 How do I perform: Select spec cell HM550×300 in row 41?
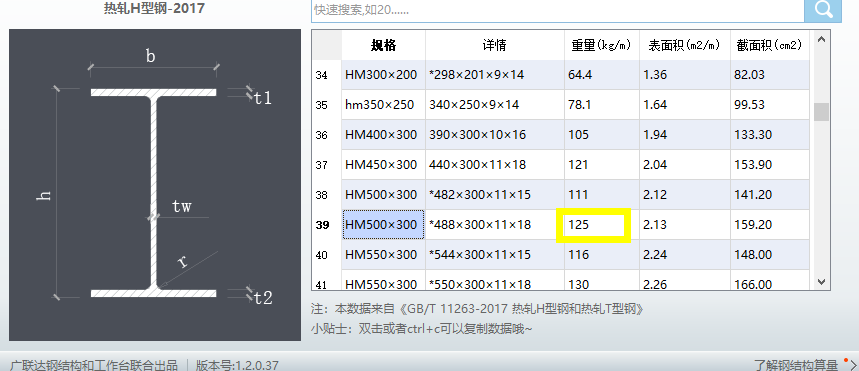pos(383,280)
